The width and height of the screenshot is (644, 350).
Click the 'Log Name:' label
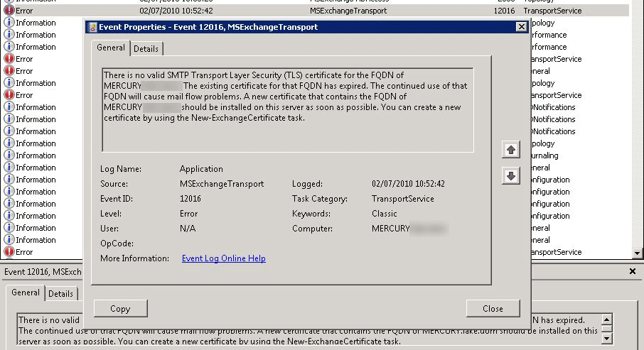(x=121, y=169)
